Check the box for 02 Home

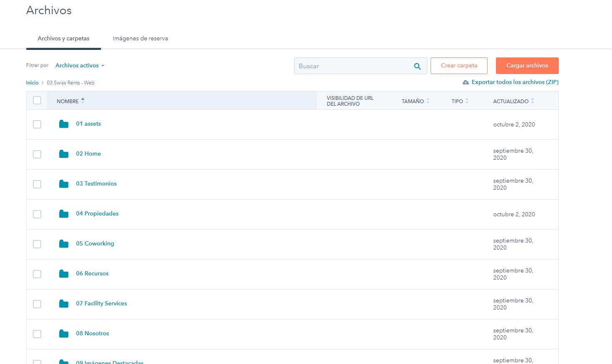coord(37,154)
